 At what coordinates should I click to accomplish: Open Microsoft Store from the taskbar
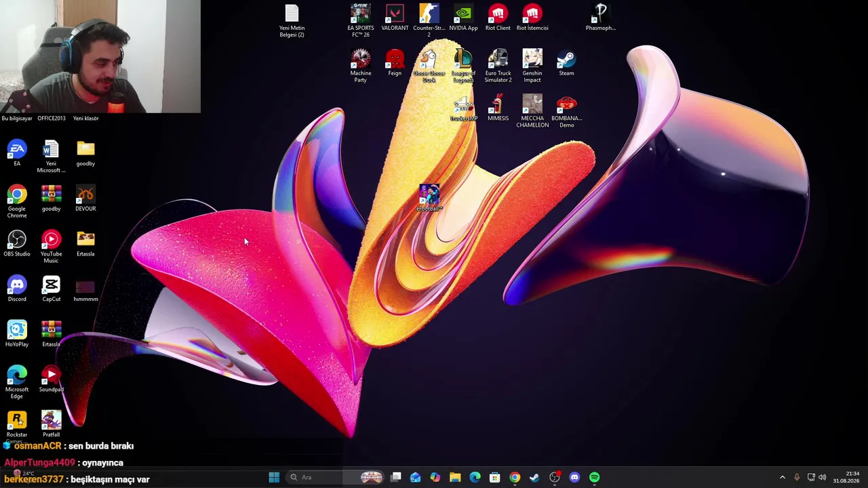(x=495, y=477)
